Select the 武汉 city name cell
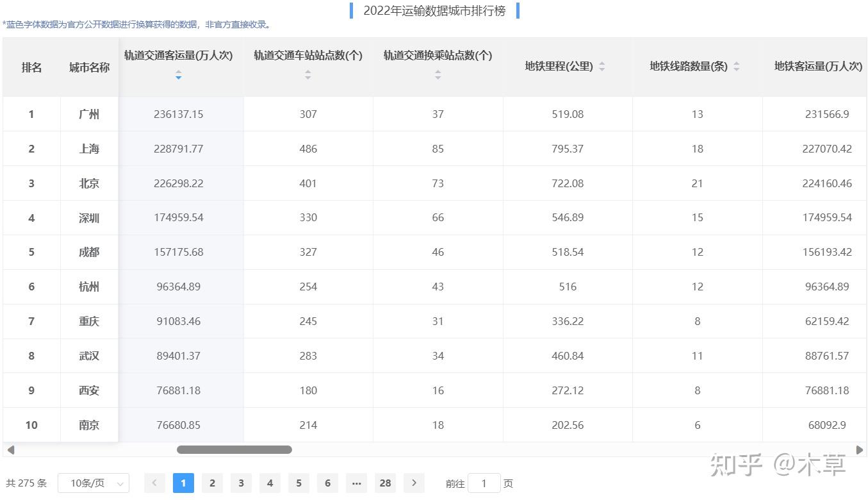 coord(89,356)
